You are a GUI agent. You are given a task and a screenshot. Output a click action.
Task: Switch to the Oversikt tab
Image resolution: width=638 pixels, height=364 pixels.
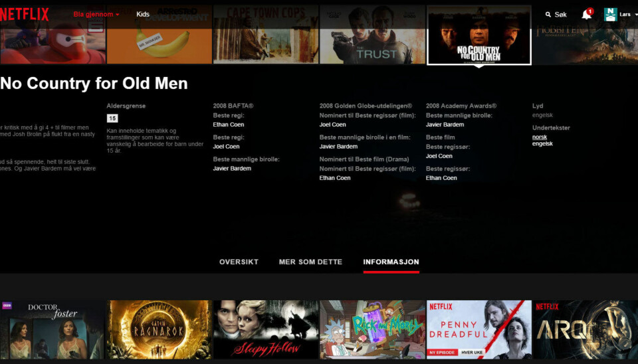(x=239, y=262)
